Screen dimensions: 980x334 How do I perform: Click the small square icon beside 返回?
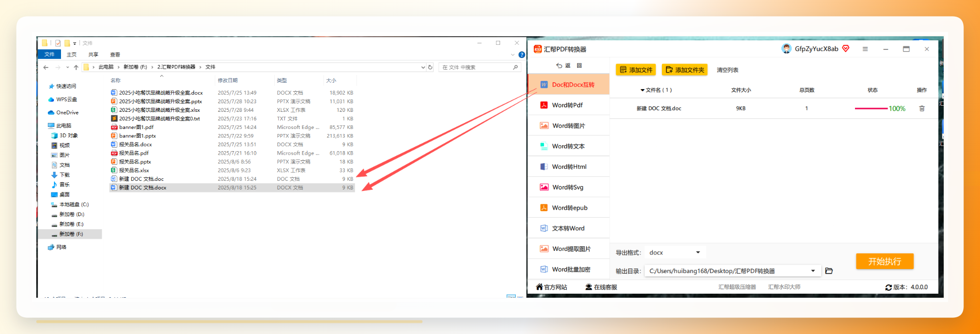pyautogui.click(x=579, y=65)
